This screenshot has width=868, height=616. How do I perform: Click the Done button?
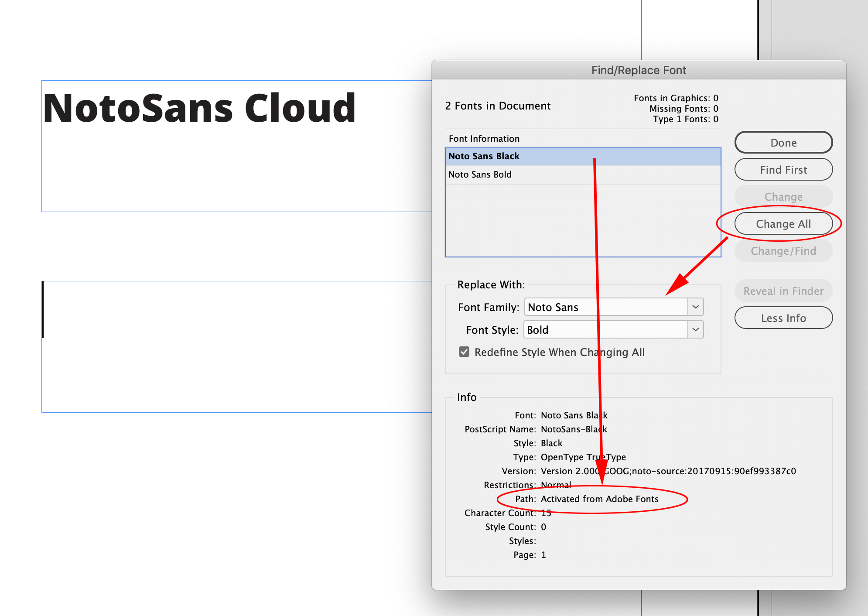click(783, 142)
